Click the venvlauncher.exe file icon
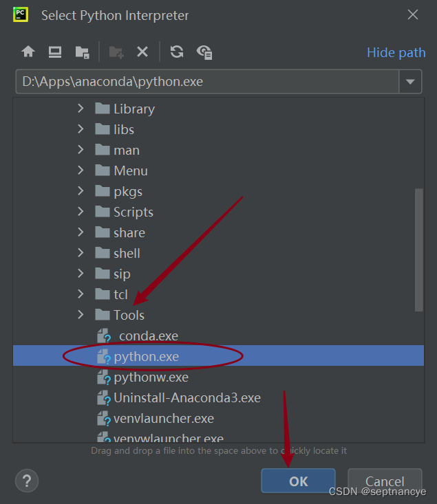437x504 pixels. click(104, 418)
